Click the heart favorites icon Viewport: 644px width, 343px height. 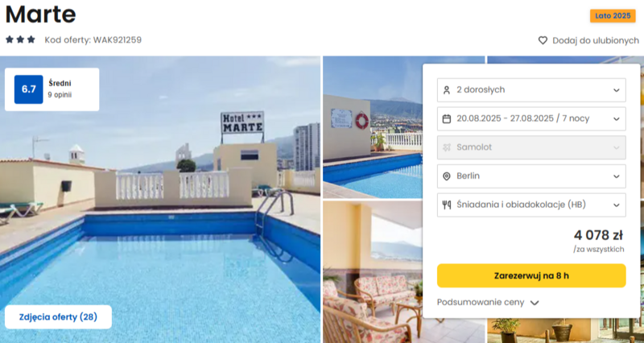pos(543,40)
